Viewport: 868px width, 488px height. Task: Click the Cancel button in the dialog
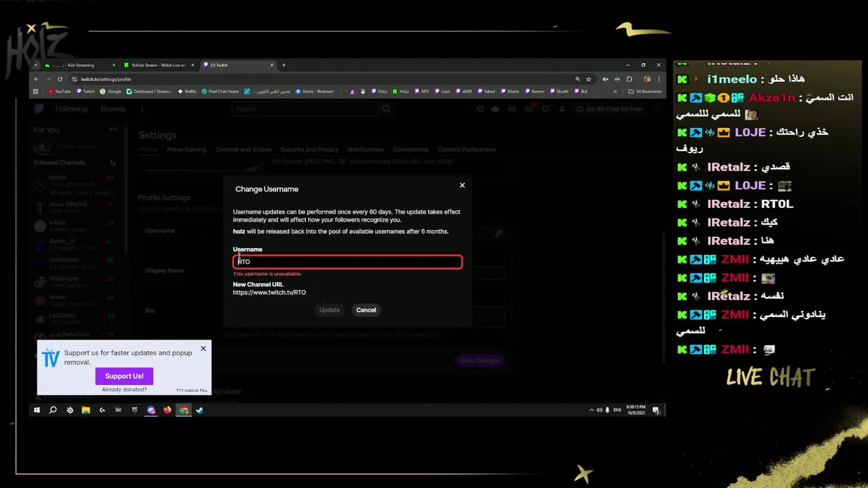coord(366,310)
